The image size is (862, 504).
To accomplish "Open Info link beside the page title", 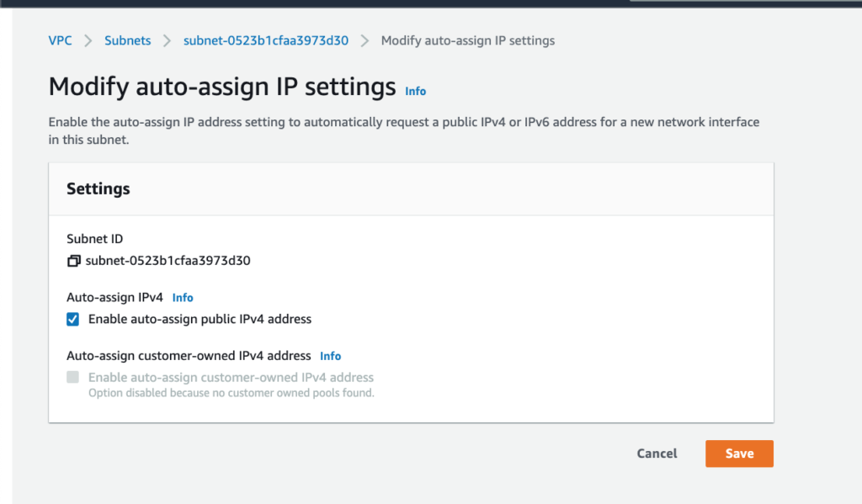I will 416,91.
